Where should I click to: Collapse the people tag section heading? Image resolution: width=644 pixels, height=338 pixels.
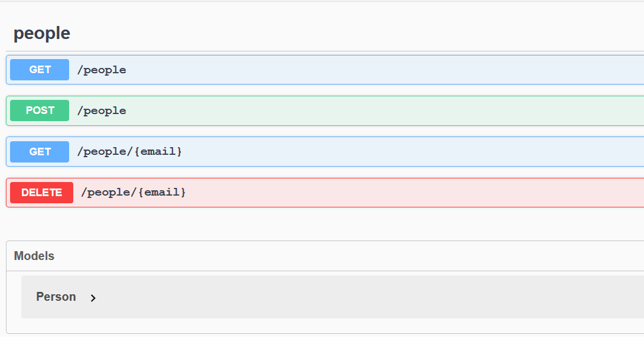point(42,33)
